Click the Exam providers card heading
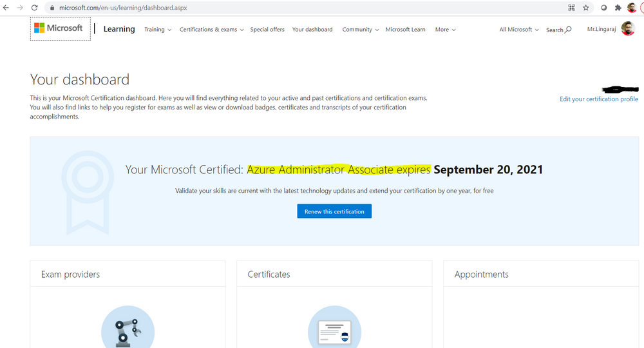644x348 pixels. tap(70, 275)
